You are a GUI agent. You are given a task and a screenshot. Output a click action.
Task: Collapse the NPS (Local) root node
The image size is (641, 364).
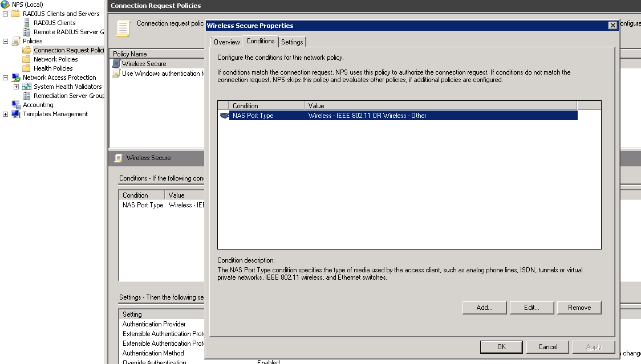point(4,5)
